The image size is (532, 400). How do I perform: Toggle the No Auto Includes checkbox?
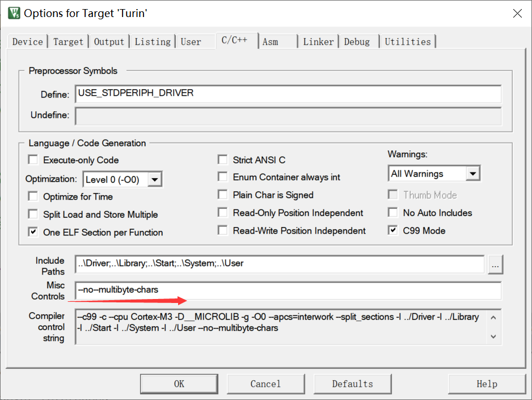point(393,213)
